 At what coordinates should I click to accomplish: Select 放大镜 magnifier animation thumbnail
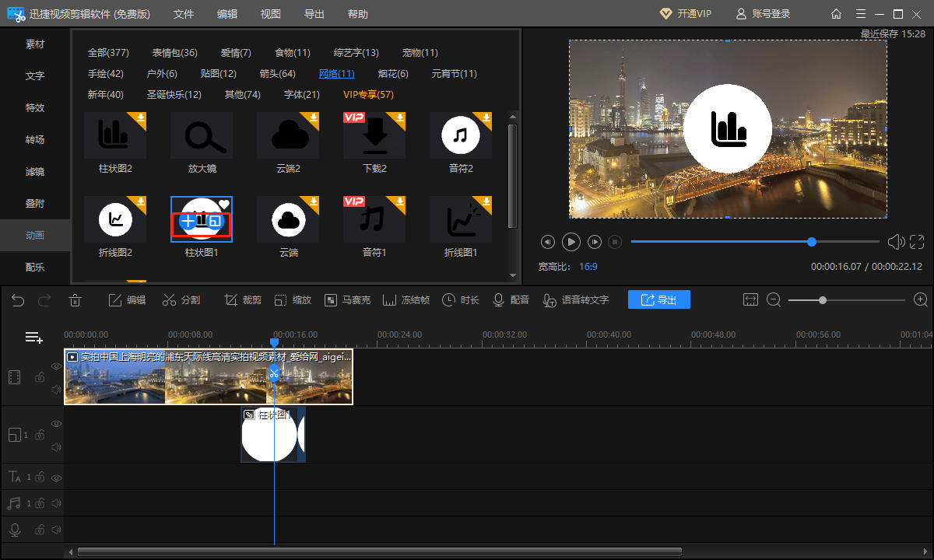coord(202,136)
